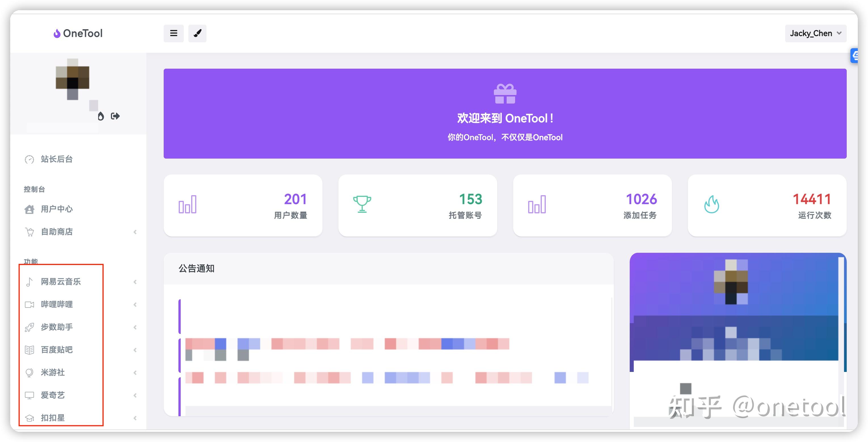
Task: Click the graduation cap icon for 扣扣星
Action: coord(29,418)
